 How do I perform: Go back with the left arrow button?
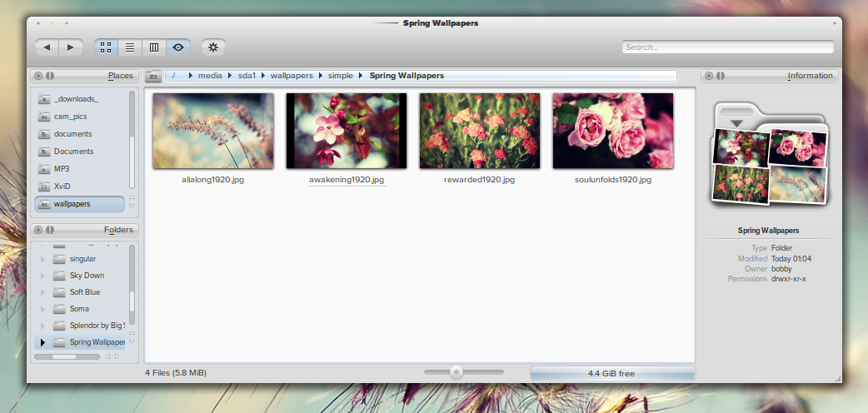pos(47,47)
